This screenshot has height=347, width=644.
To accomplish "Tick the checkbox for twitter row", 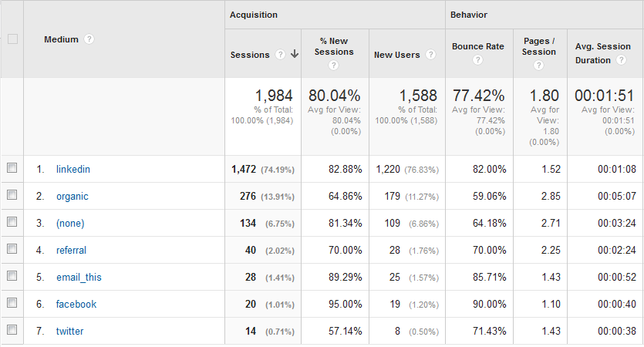I will (x=12, y=331).
